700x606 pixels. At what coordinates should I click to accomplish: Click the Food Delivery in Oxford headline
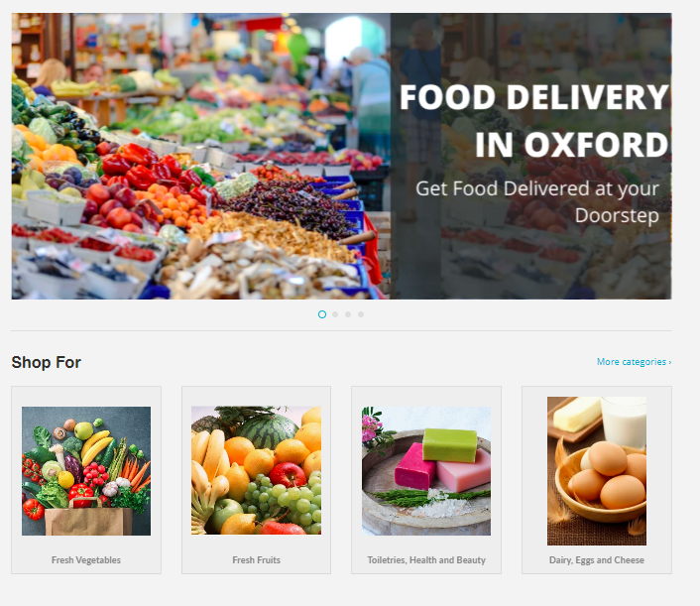pyautogui.click(x=534, y=121)
